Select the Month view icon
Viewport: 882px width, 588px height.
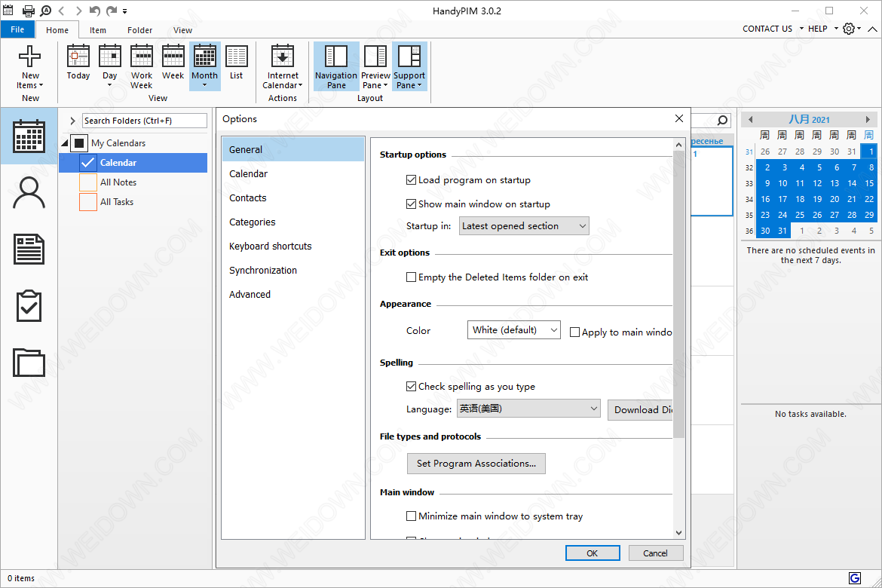click(205, 57)
